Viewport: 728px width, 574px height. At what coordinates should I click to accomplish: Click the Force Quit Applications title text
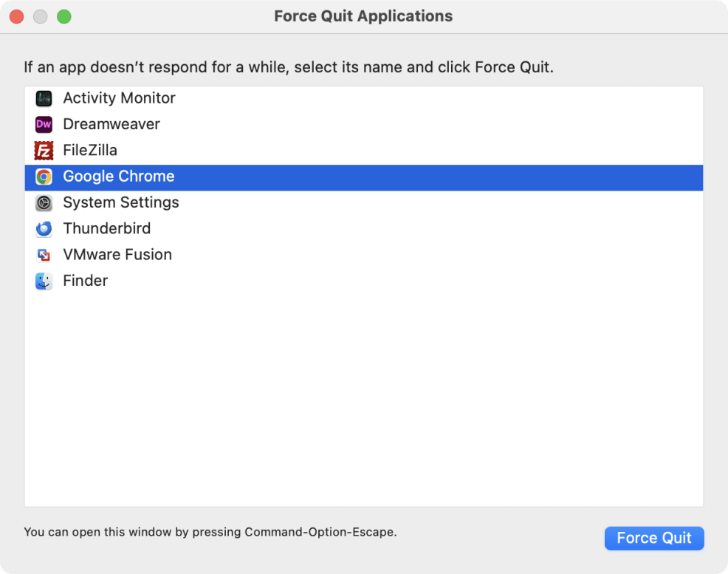coord(363,16)
